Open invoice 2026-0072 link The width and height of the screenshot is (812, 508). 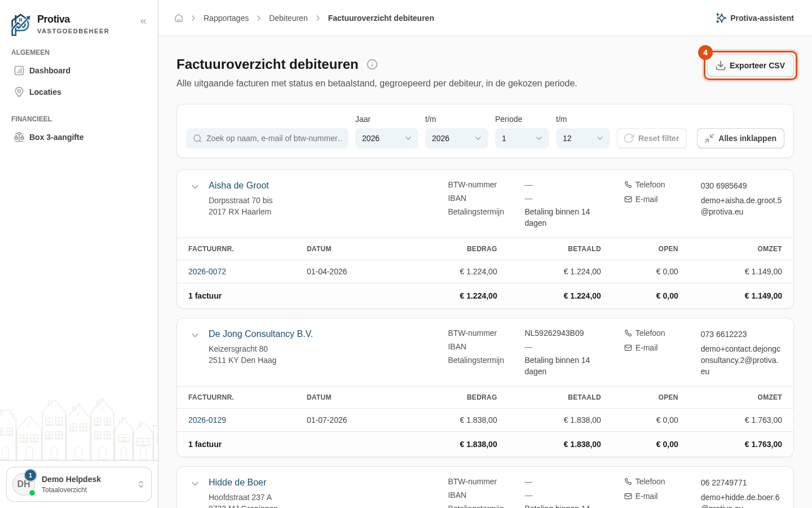207,271
